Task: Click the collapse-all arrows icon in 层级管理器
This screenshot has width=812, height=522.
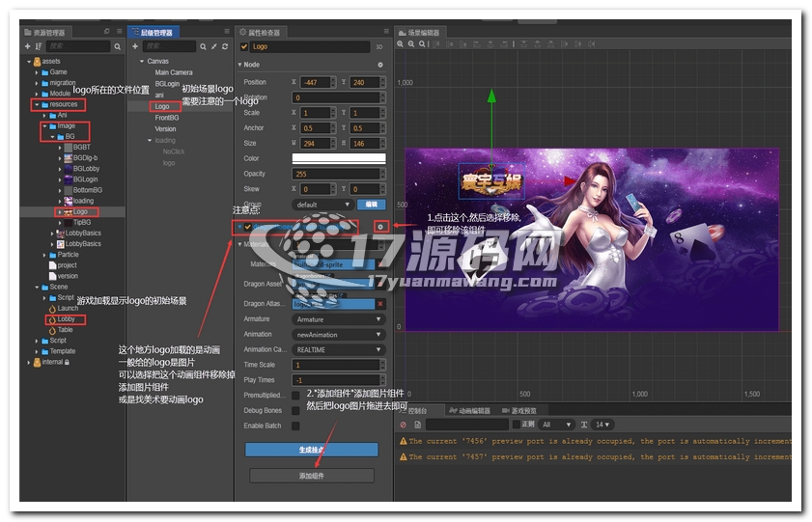Action: pos(214,46)
